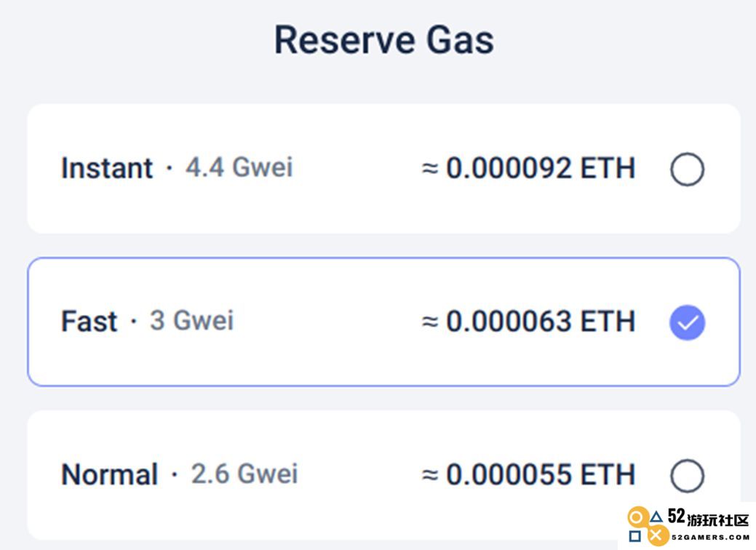Click the 2.6 Gwei price text
This screenshot has height=550, width=756.
[x=244, y=474]
